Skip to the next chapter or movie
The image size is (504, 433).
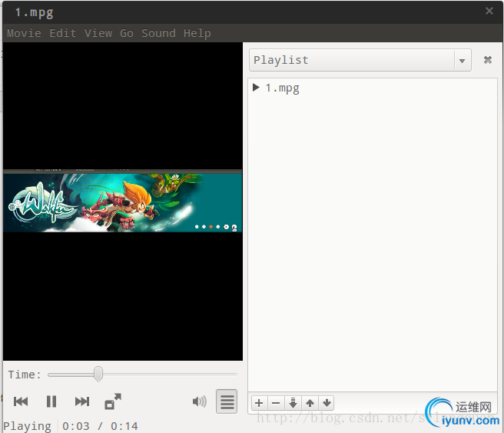point(82,401)
